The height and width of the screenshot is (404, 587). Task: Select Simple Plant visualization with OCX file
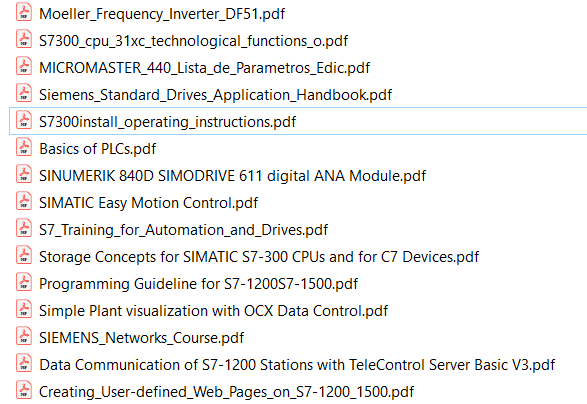(x=213, y=311)
